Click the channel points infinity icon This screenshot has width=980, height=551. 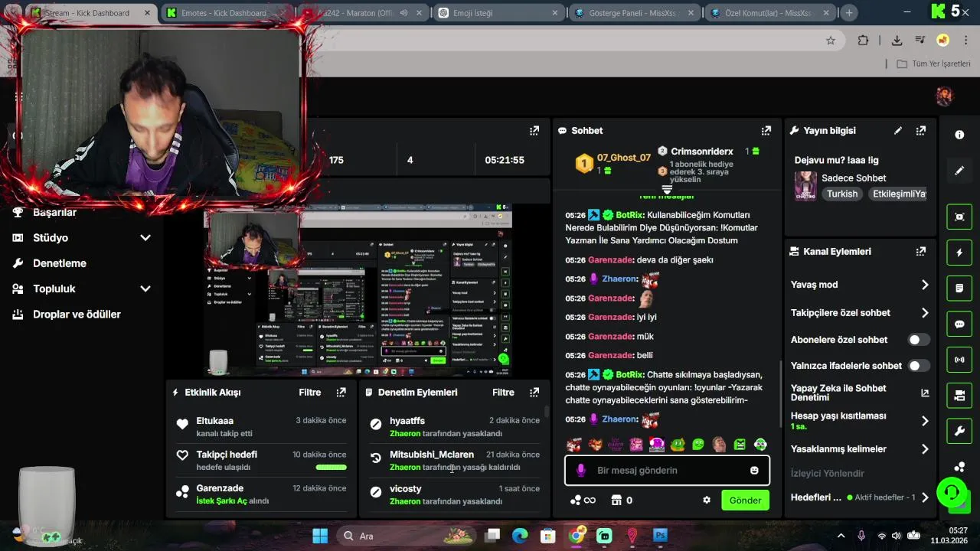(583, 500)
